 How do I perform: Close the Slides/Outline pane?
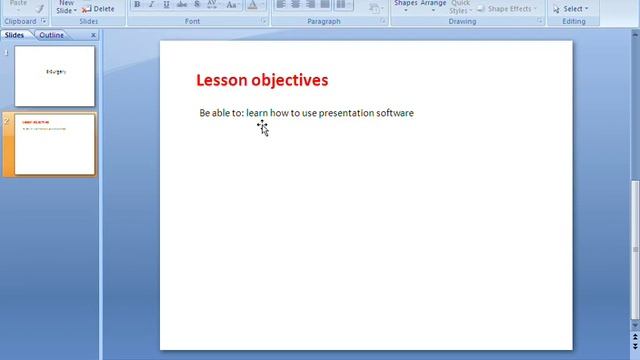tap(93, 35)
